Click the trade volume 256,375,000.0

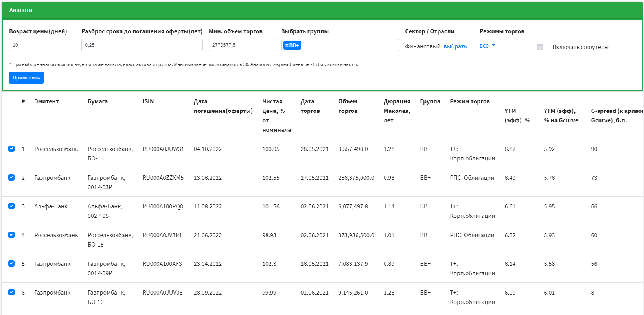tap(356, 178)
